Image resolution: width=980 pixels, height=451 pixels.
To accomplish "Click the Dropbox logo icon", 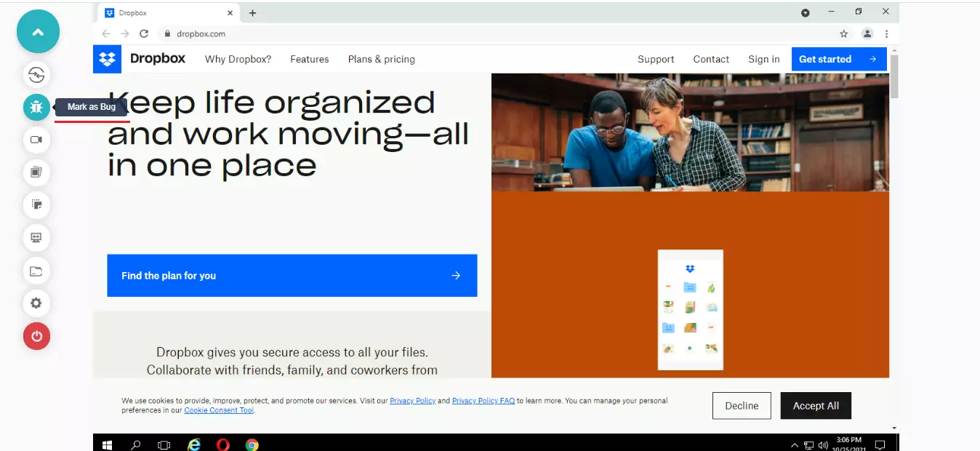I will 108,60.
